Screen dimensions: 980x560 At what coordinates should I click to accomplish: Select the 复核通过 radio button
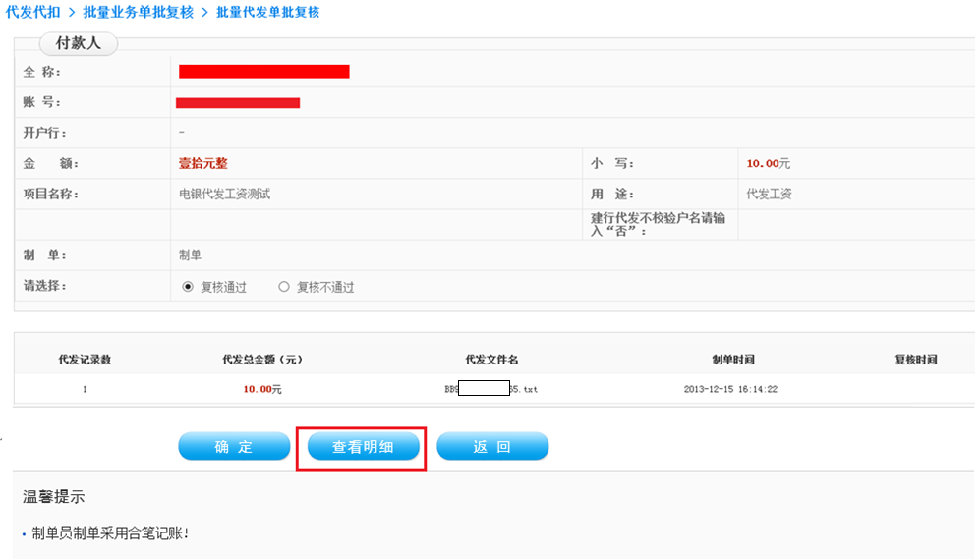pyautogui.click(x=188, y=287)
